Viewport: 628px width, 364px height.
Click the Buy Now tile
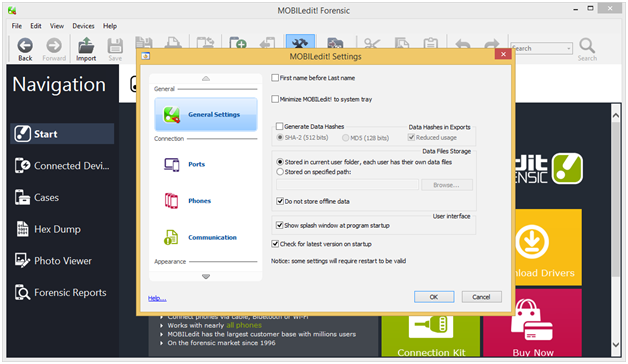coord(532,323)
